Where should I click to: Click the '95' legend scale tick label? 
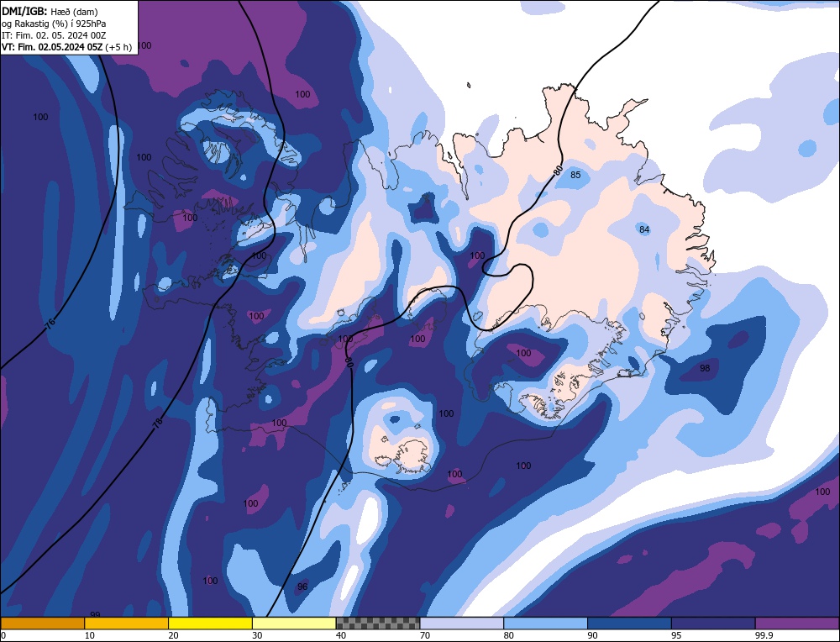[x=676, y=635]
